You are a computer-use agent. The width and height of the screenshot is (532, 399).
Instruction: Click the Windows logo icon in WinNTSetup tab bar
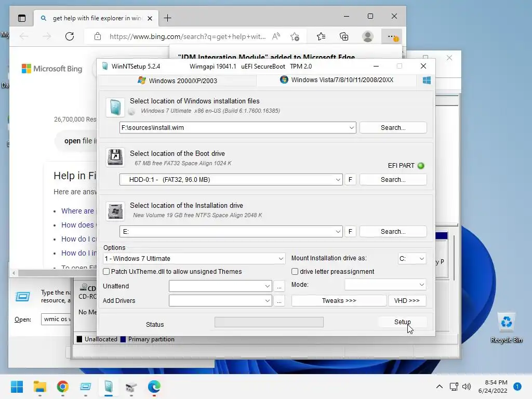coord(427,81)
